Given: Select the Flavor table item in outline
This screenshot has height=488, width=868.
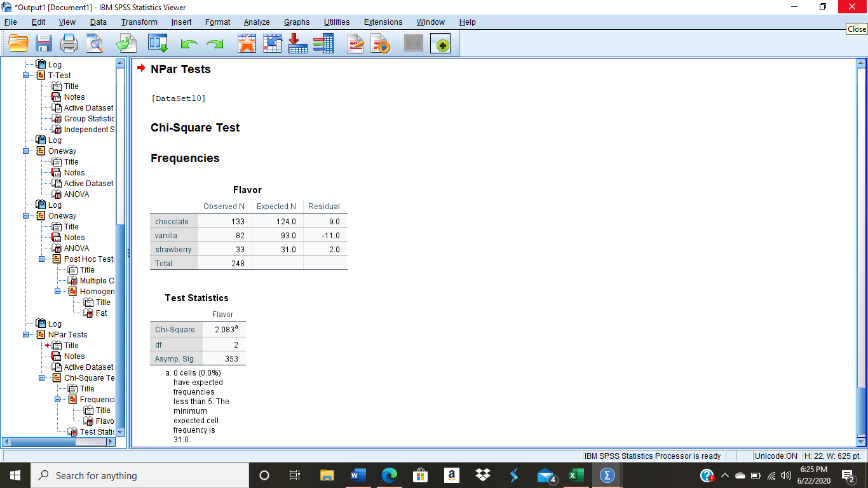Looking at the screenshot, I should click(105, 421).
